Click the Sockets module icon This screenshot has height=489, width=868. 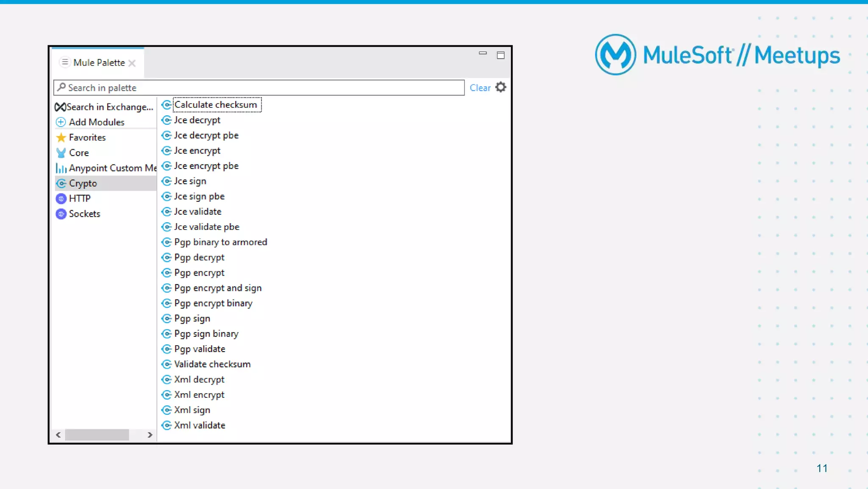61,214
